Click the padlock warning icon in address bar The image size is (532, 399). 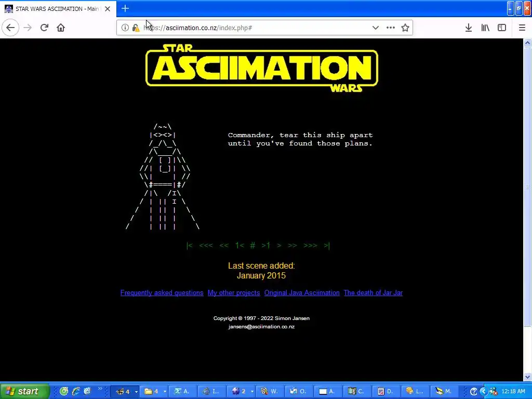coord(136,28)
